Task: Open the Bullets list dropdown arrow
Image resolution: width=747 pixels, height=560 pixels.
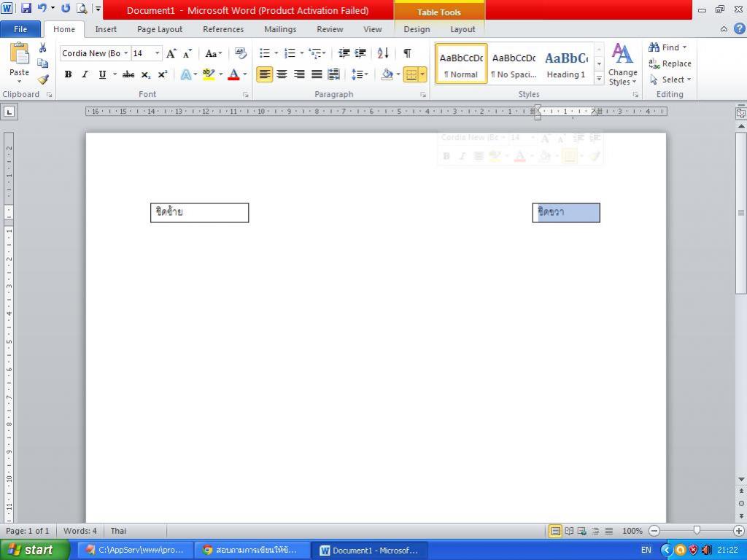Action: click(x=276, y=53)
